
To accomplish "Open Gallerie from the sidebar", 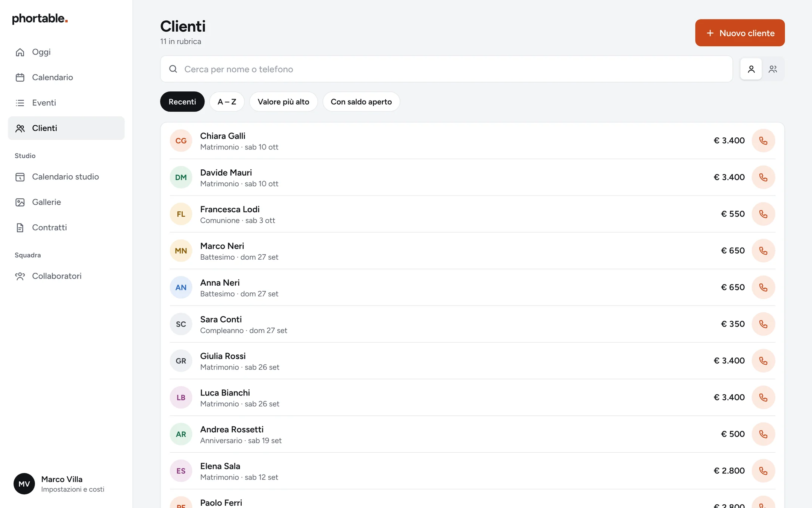I will [x=66, y=202].
